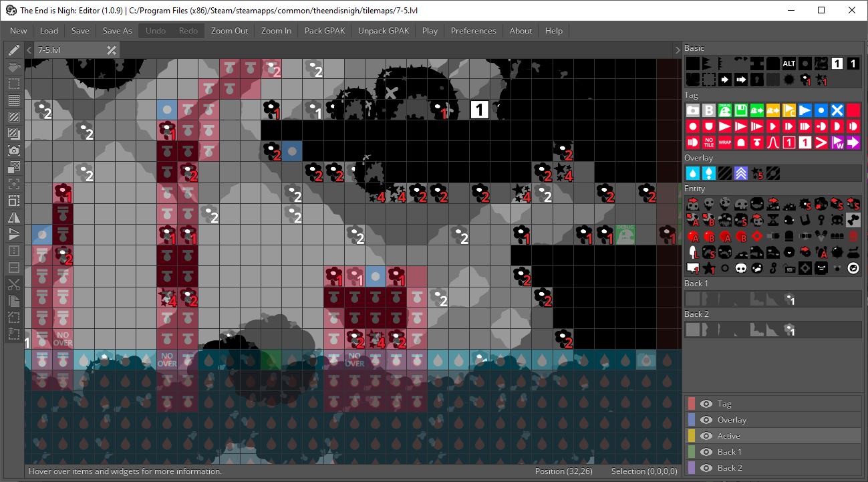Select the gray camera tag tile
The image size is (868, 482).
[693, 110]
